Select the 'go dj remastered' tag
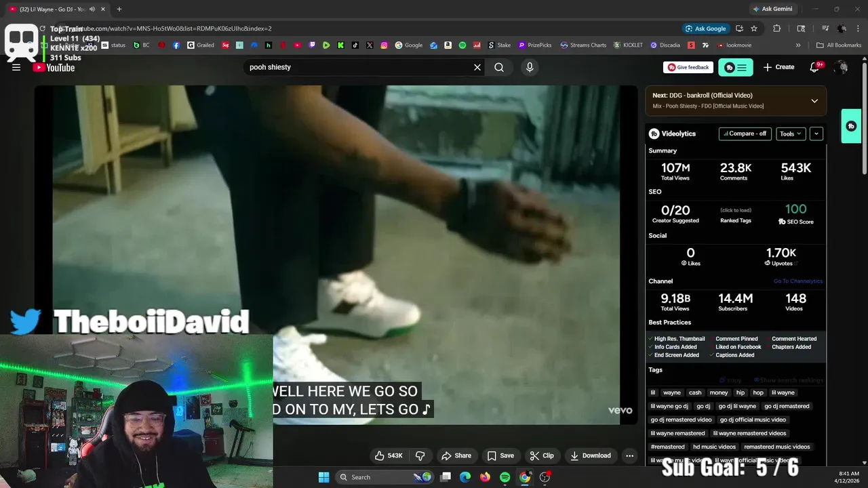Viewport: 868px width, 488px height. pyautogui.click(x=787, y=406)
